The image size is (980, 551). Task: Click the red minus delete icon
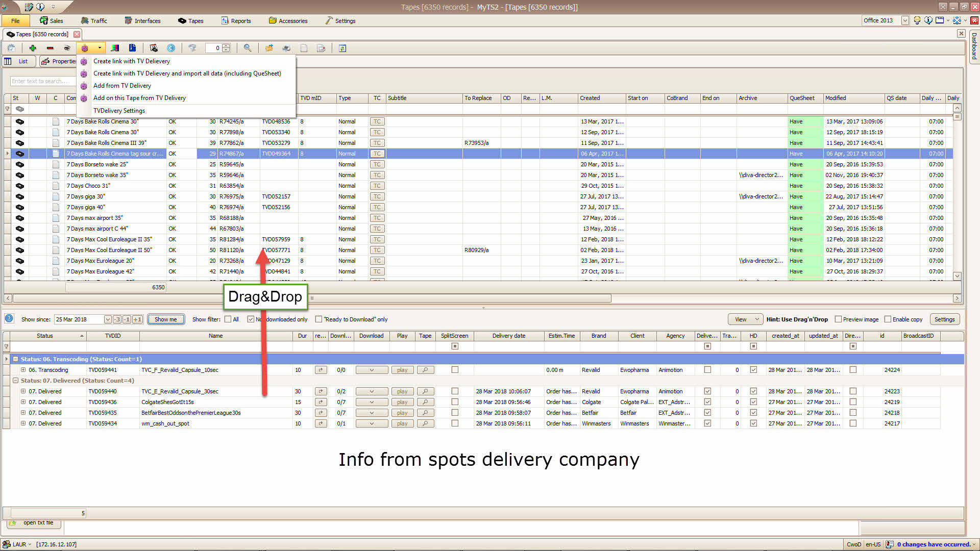tap(50, 48)
